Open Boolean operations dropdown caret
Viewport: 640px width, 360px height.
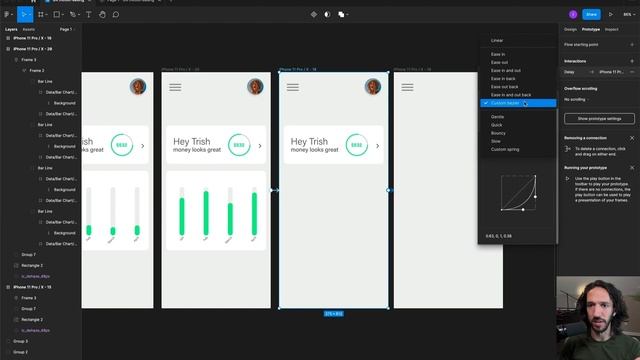click(347, 15)
